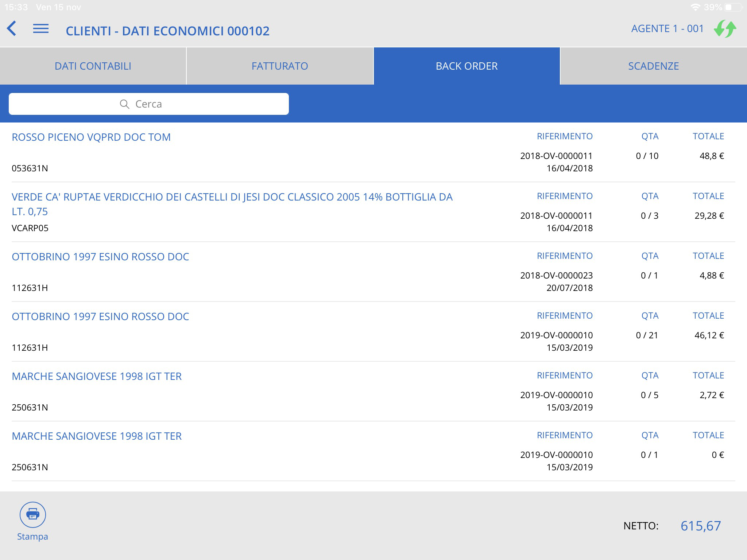Tap the magnifier icon in search bar
The height and width of the screenshot is (560, 747).
(124, 104)
